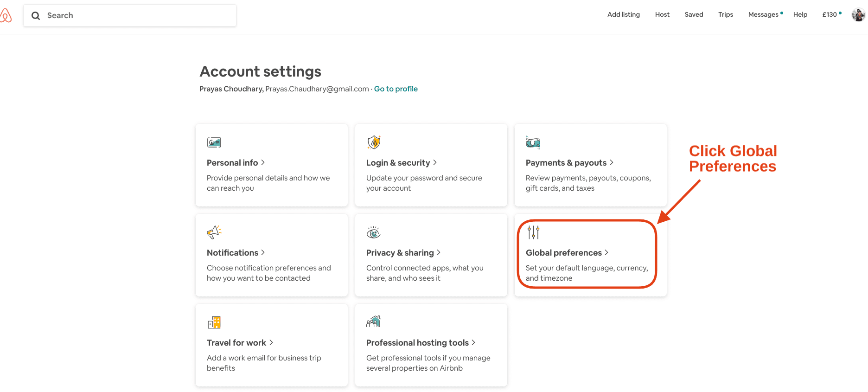The width and height of the screenshot is (868, 392).
Task: Click the Payments & payouts cash icon
Action: tap(533, 142)
